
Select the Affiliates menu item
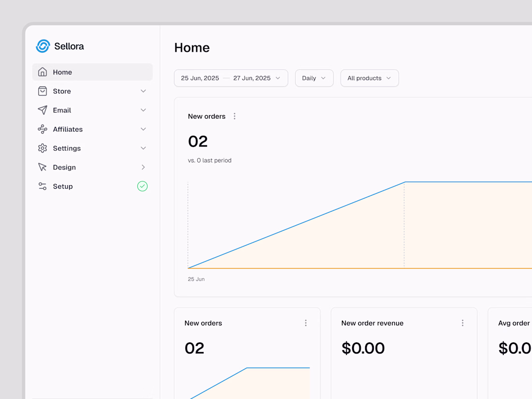pyautogui.click(x=92, y=129)
